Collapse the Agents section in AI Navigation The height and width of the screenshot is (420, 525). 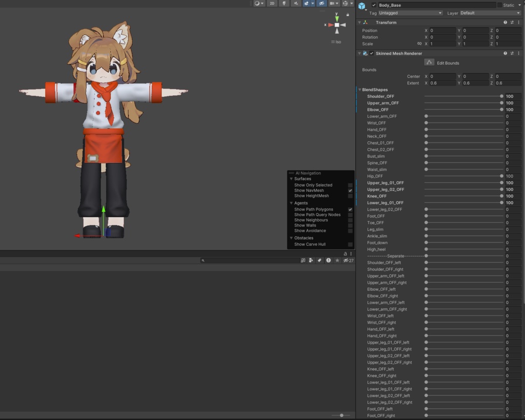pyautogui.click(x=291, y=203)
